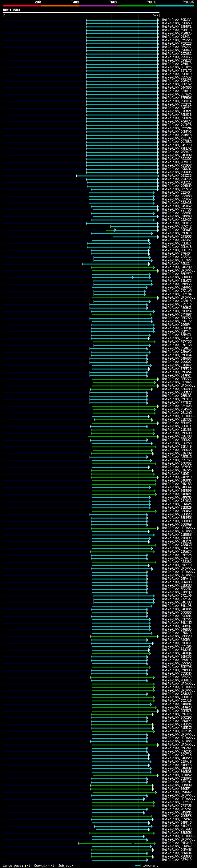Click the purple ~60% identity legend segment
This screenshot has width=197, height=868.
[x=98, y=6]
